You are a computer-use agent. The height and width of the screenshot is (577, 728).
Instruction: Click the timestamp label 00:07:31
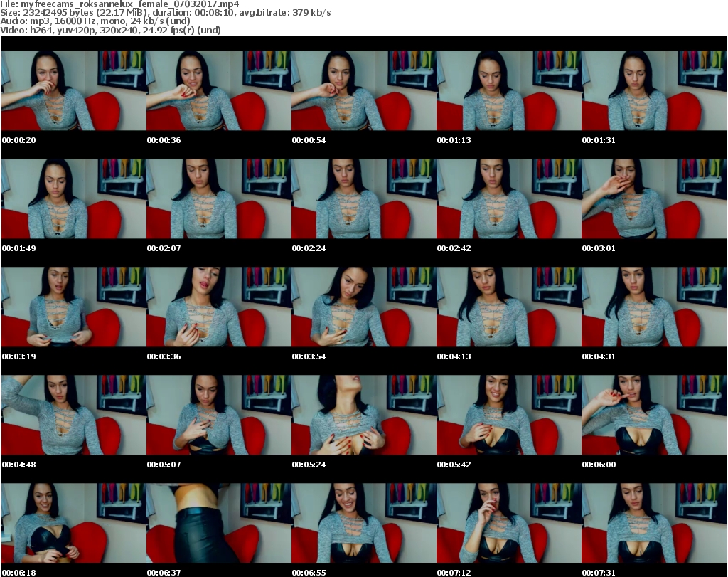pos(599,573)
